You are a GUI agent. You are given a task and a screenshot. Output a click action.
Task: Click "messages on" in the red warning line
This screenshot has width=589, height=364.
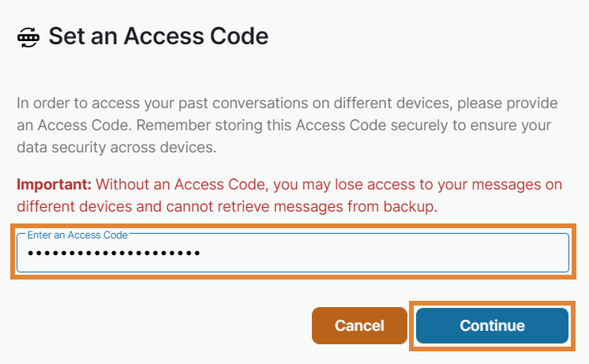click(525, 185)
